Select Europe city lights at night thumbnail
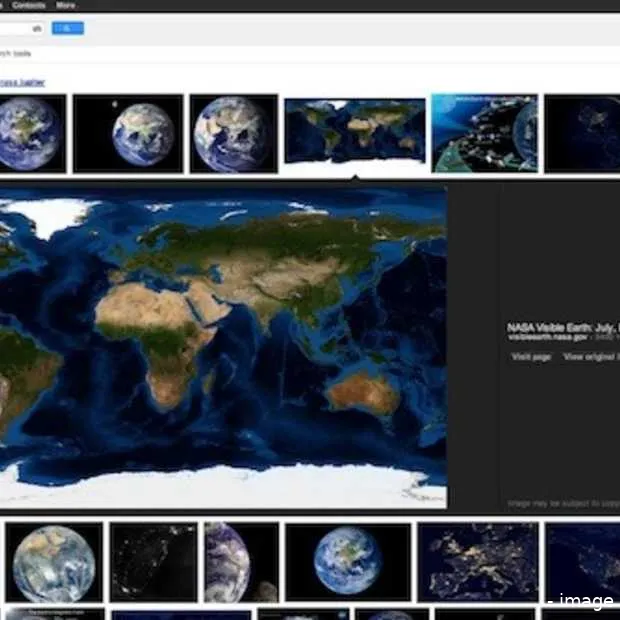This screenshot has height=620, width=620. pyautogui.click(x=478, y=562)
